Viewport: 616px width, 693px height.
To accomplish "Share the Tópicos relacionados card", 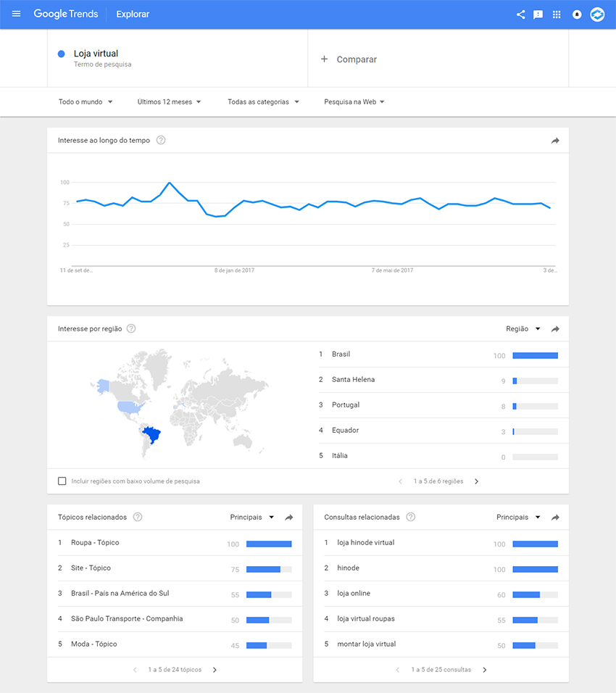I will tap(289, 517).
